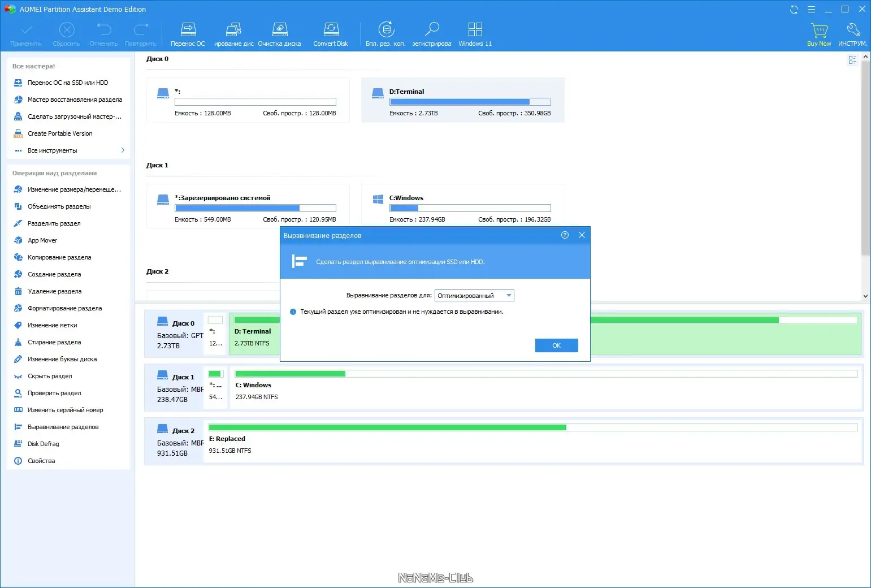Select Объединять разделы operation

68,206
